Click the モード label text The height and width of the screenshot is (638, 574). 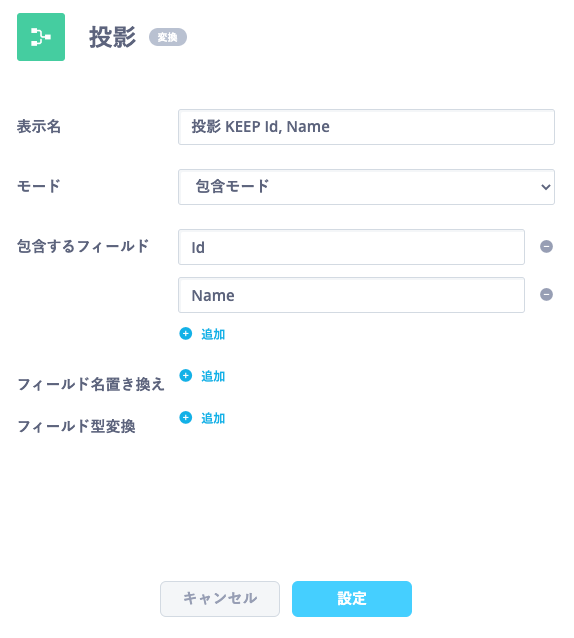(39, 186)
